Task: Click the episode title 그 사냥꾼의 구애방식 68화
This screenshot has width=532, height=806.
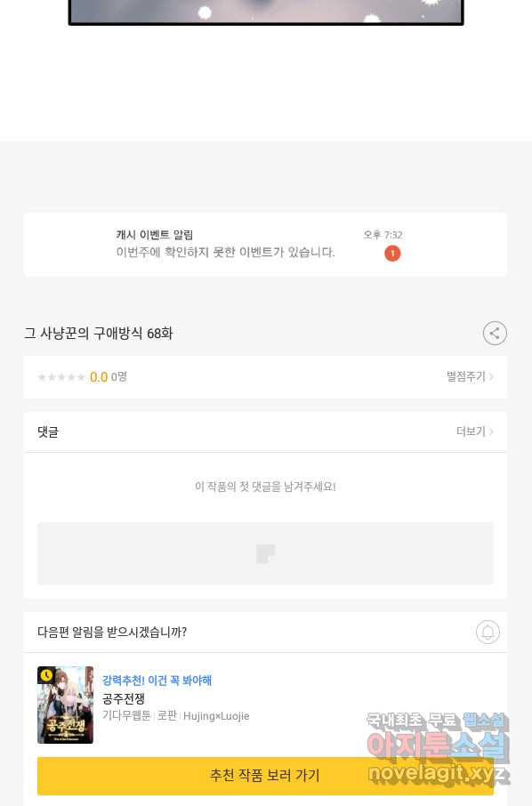Action: coord(98,333)
